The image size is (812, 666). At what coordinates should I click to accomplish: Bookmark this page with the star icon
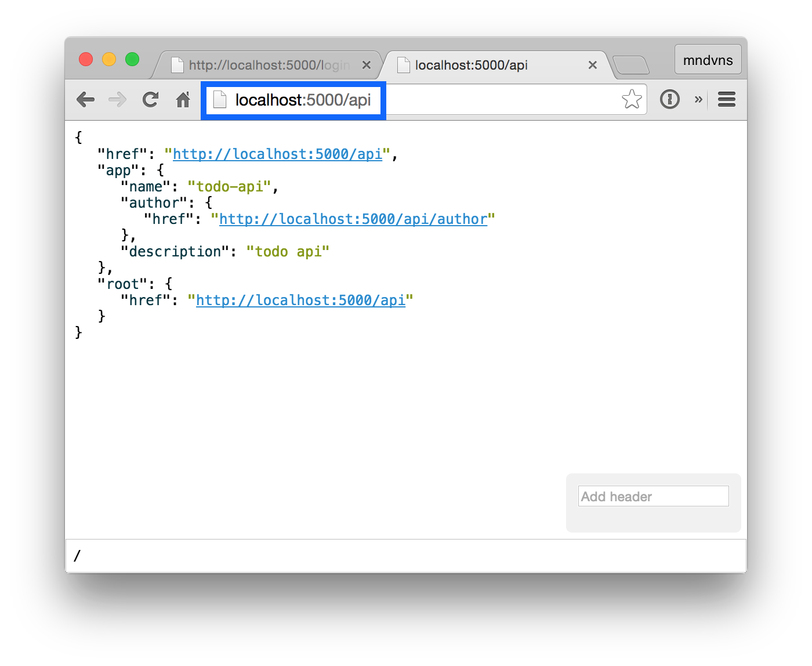(x=631, y=99)
